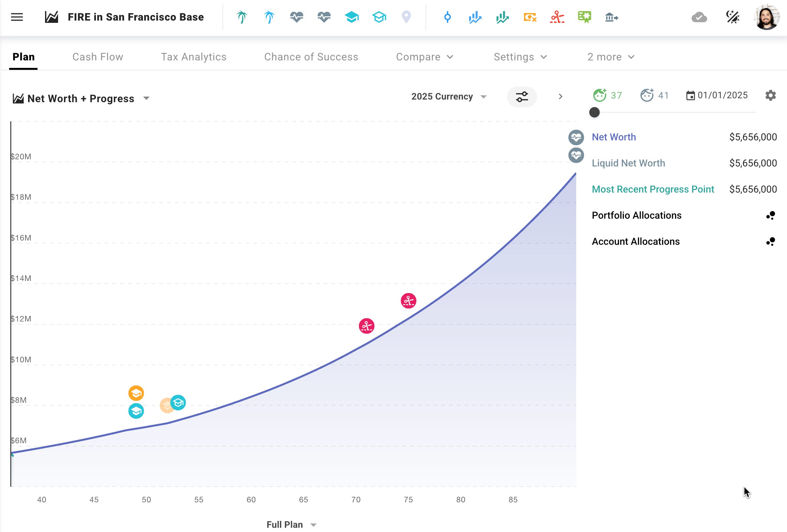Toggle Most Recent Progress Point series
This screenshot has height=532, width=787.
pos(653,189)
